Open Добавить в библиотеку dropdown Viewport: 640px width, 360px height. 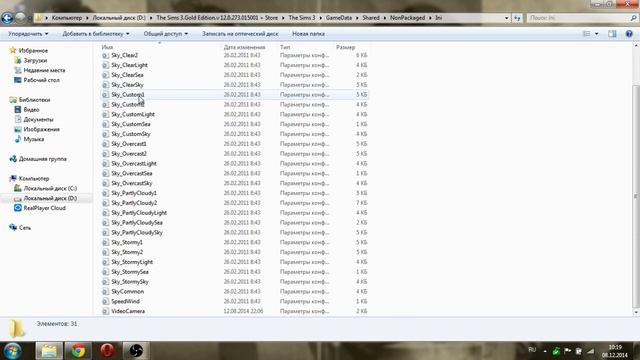tap(96, 34)
